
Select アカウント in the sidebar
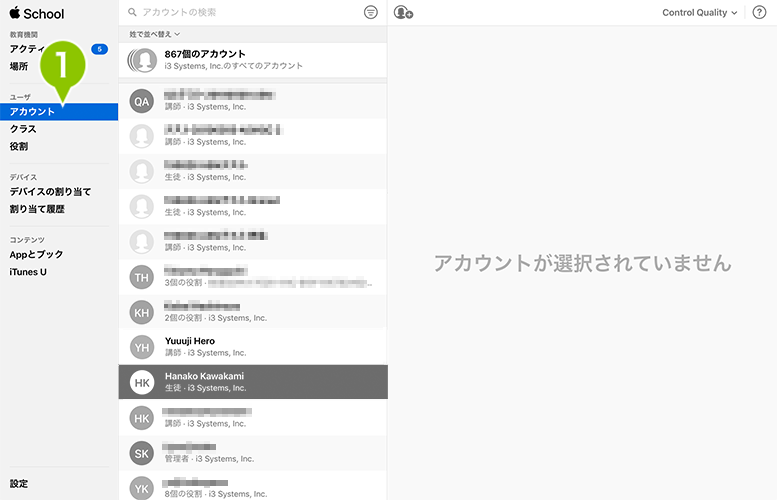59,112
